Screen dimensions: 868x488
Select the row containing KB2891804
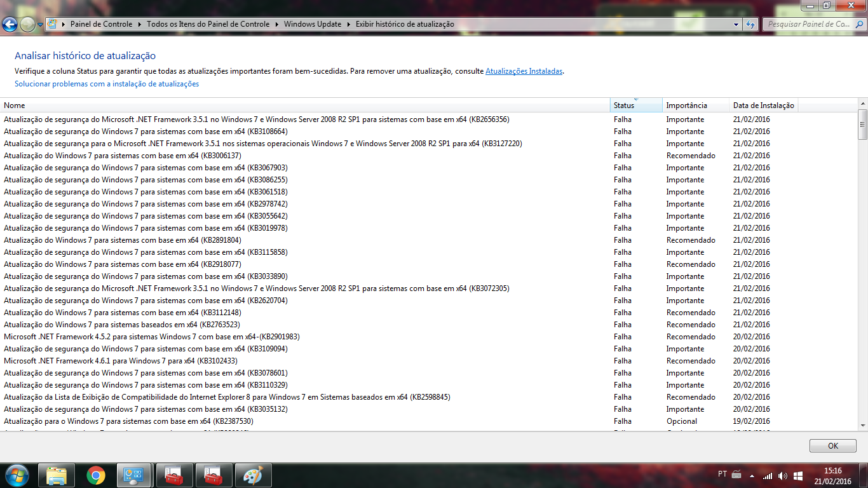(429, 240)
